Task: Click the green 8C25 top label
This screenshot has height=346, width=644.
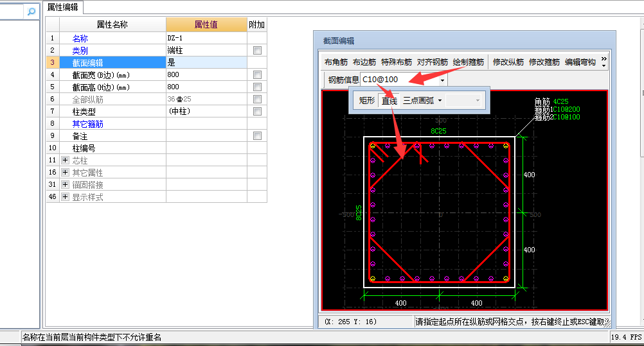Action: 438,131
